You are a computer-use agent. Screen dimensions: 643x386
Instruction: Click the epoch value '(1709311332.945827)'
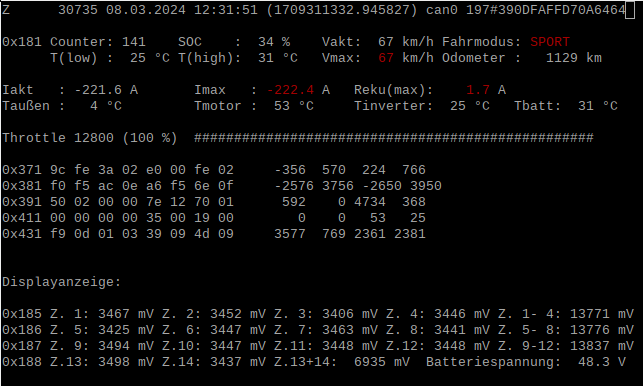click(342, 9)
